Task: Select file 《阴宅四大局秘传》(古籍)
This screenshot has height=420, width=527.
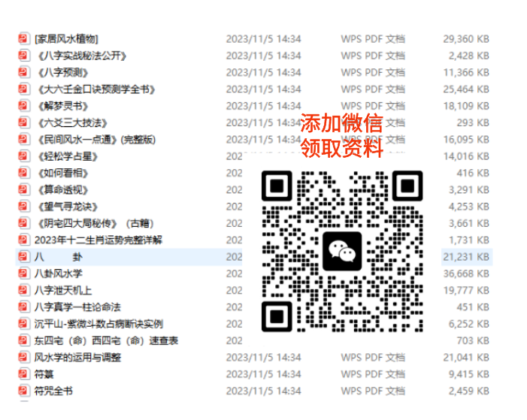Action: click(95, 224)
